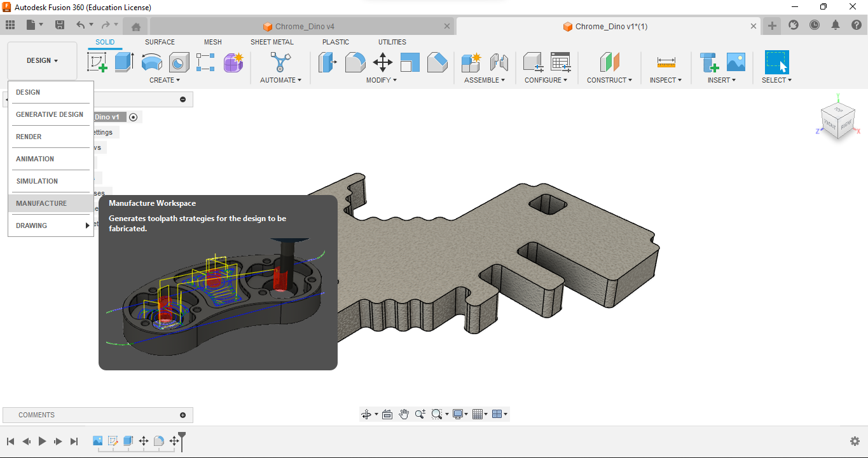Select the Create Form tool

pyautogui.click(x=233, y=62)
